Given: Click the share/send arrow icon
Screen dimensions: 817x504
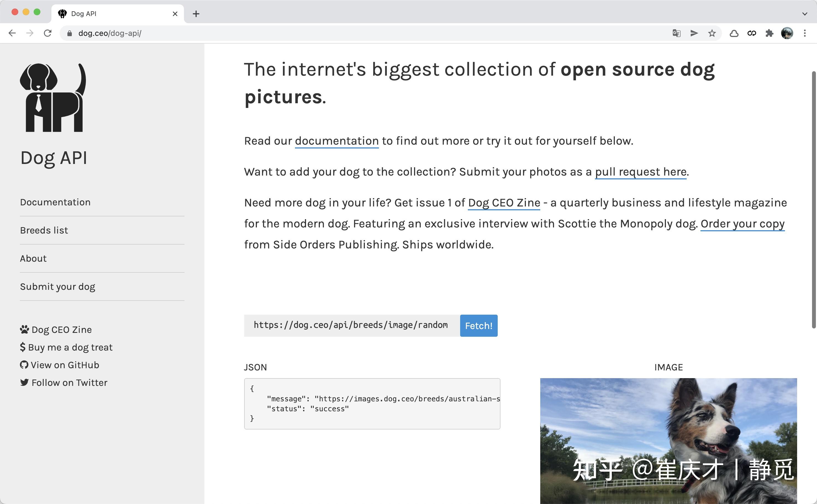Looking at the screenshot, I should 694,33.
